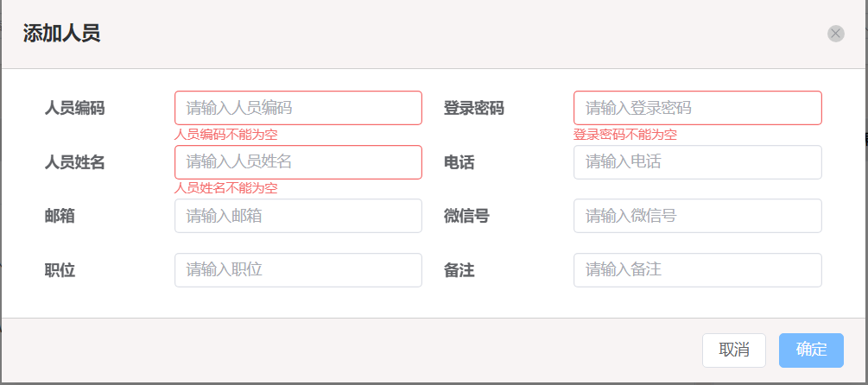Image resolution: width=868 pixels, height=385 pixels.
Task: Click the 人员姓名不能为空 error text
Action: click(x=226, y=189)
